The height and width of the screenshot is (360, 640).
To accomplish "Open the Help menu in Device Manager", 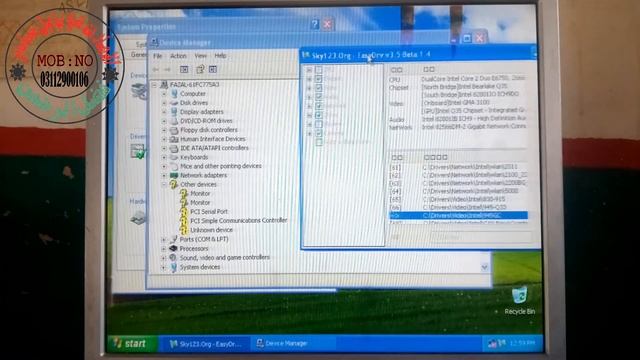I will point(220,56).
